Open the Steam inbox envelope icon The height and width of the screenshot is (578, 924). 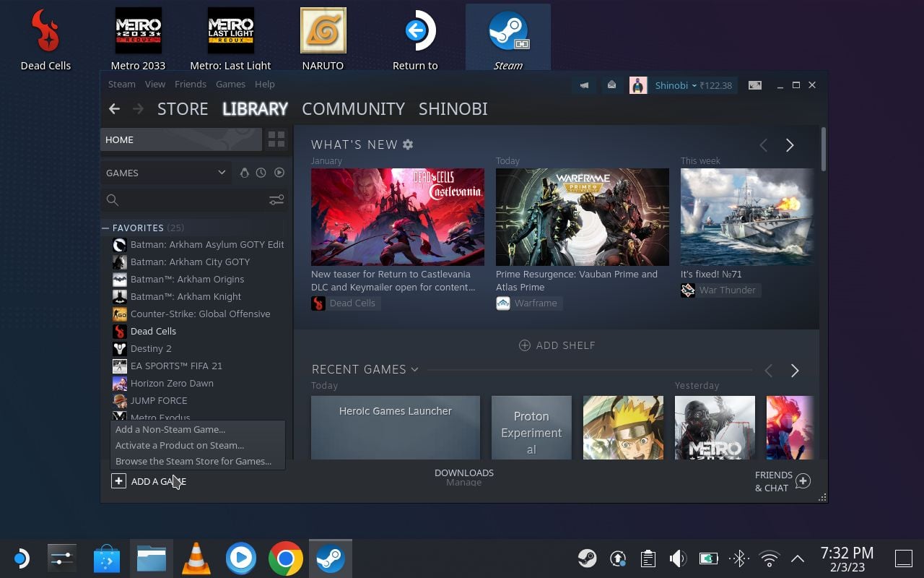point(611,85)
